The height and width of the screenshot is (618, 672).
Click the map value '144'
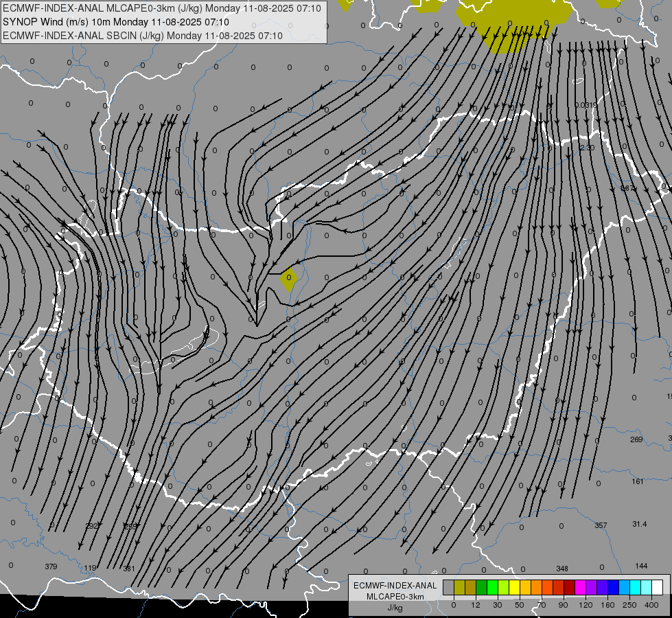(641, 566)
